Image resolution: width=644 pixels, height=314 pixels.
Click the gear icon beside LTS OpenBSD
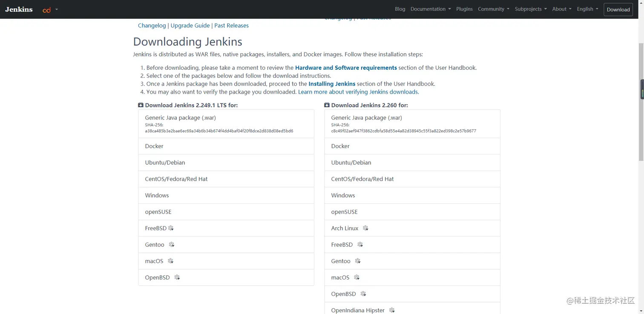point(177,277)
